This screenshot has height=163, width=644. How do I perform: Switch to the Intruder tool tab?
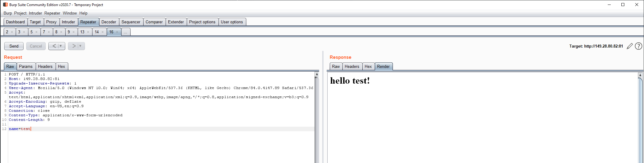(x=69, y=22)
